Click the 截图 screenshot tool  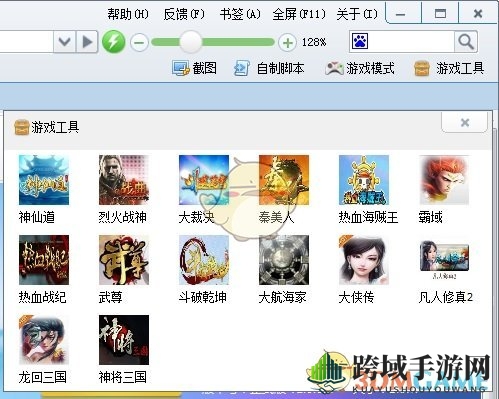coord(194,68)
